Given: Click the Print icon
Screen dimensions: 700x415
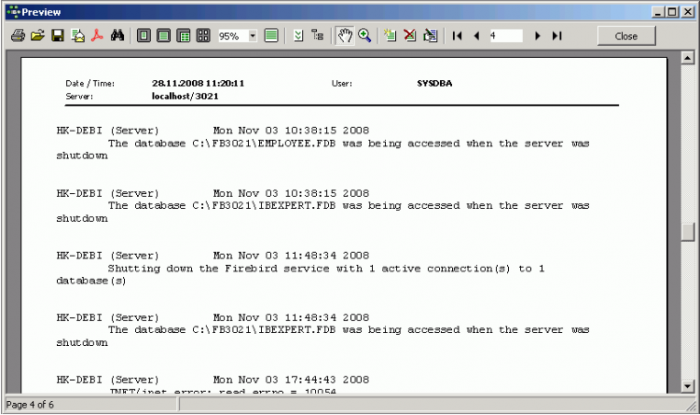Looking at the screenshot, I should pyautogui.click(x=18, y=36).
